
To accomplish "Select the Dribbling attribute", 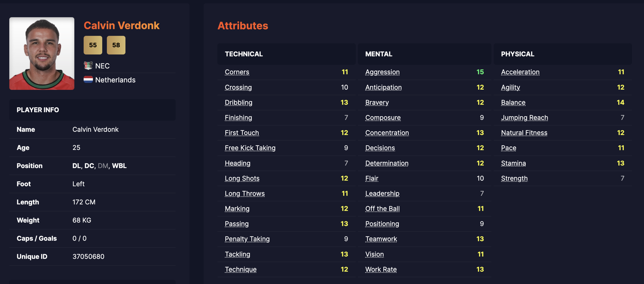I will click(x=238, y=102).
